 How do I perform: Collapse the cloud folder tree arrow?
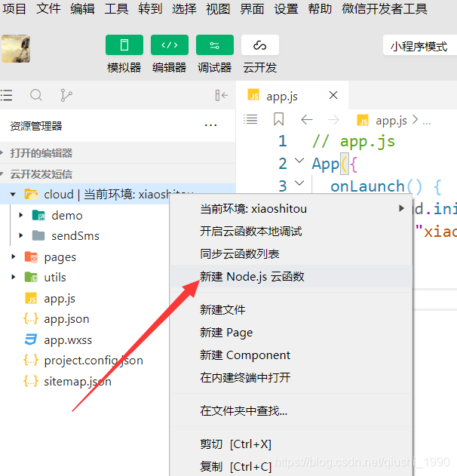[13, 195]
